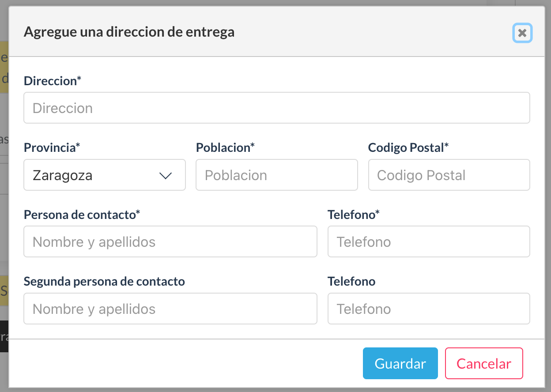The height and width of the screenshot is (392, 551).
Task: Click the Direccion text field
Action: pos(276,108)
